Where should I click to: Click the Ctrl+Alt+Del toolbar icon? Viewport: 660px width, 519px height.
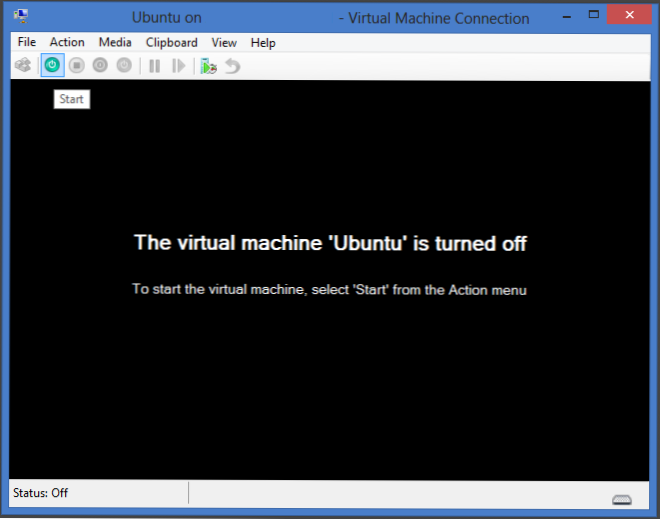point(23,65)
